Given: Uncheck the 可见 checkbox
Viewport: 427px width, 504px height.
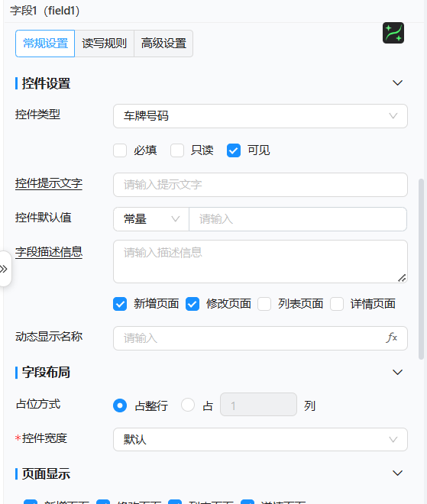Looking at the screenshot, I should 234,150.
